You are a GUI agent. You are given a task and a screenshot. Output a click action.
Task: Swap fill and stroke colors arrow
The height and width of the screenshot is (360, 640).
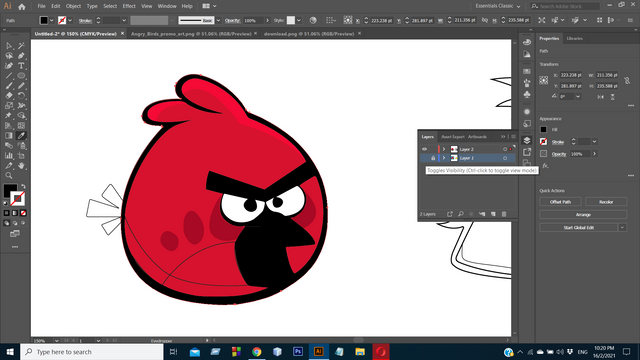(23, 187)
